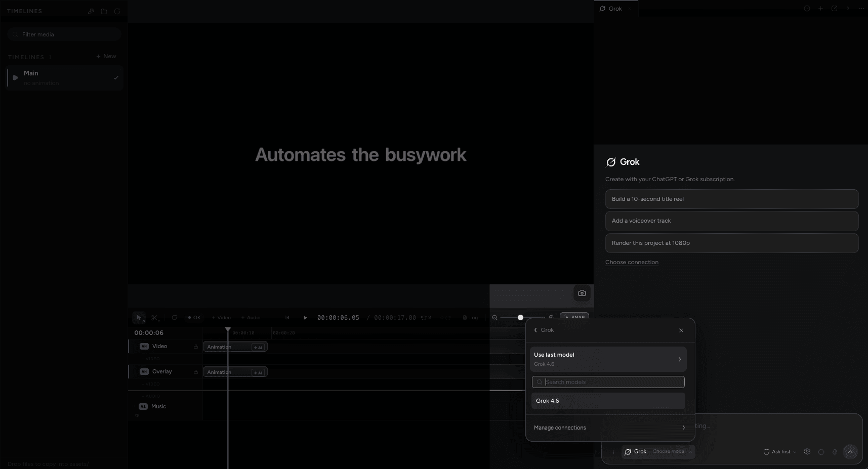Click the OK status indicator

point(194,318)
